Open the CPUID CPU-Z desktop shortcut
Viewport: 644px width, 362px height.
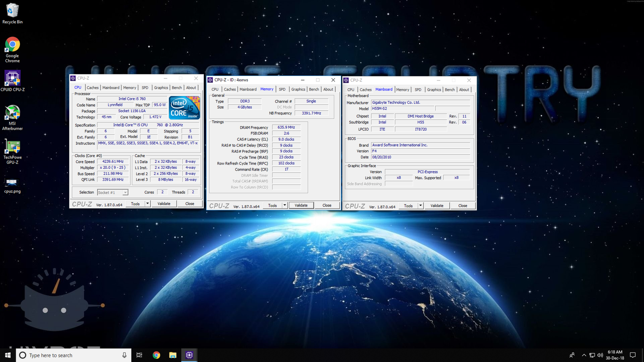pos(12,81)
